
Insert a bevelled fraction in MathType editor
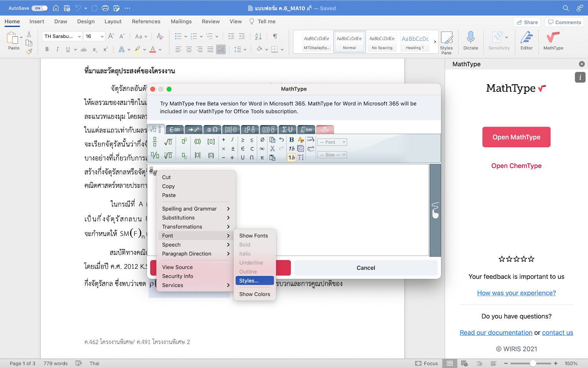click(155, 155)
